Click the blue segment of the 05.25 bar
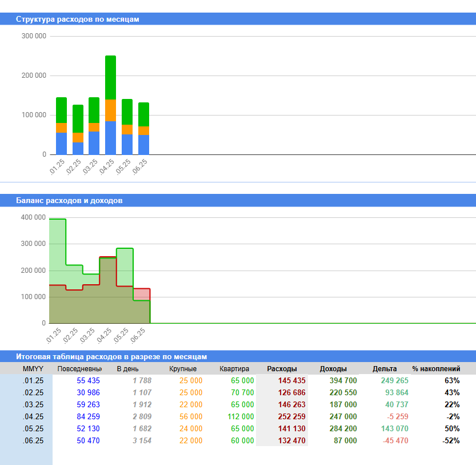 click(127, 145)
